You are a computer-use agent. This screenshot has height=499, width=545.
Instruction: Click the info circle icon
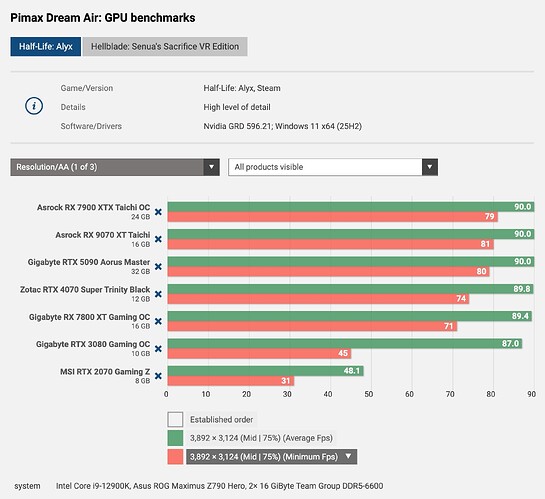tap(34, 106)
